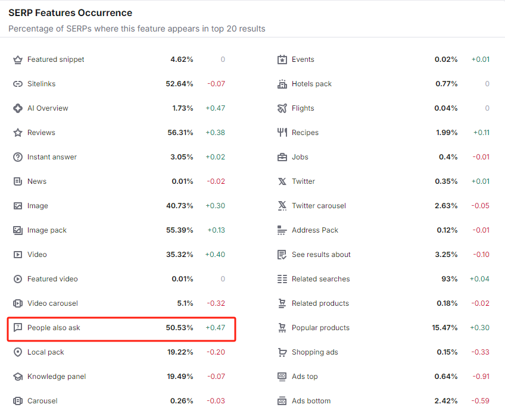Screen dimensions: 505x420
Task: Click the Recipes fork and knife icon
Action: pos(282,132)
